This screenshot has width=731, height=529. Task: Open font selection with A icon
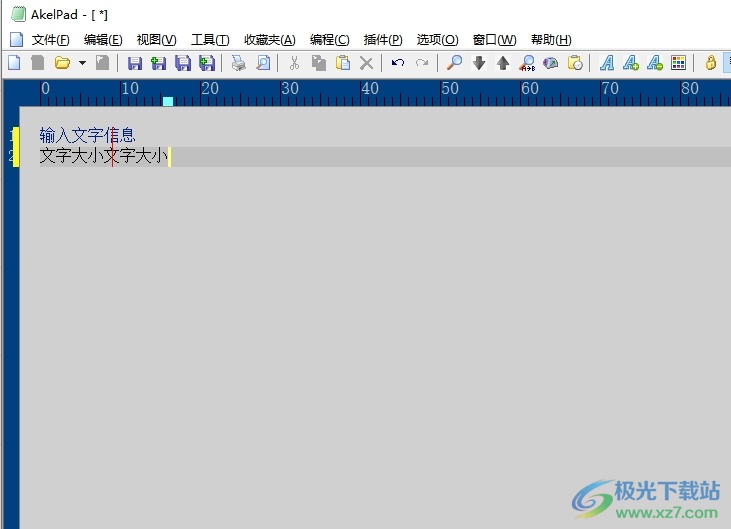coord(607,63)
